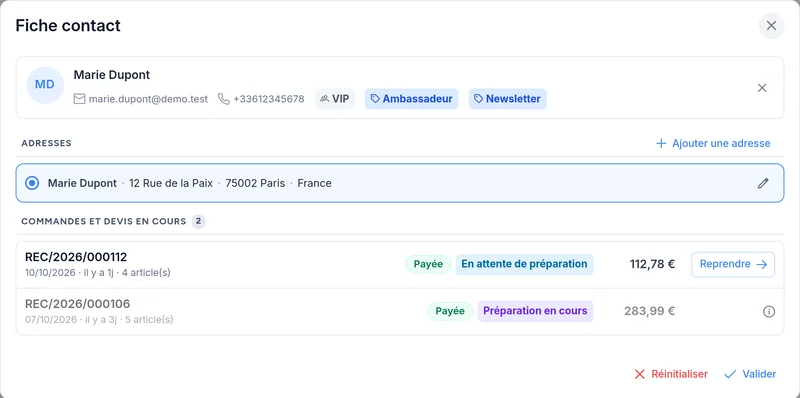Click the amount 283,99 €
Viewport: 800px width, 398px height.
click(649, 311)
